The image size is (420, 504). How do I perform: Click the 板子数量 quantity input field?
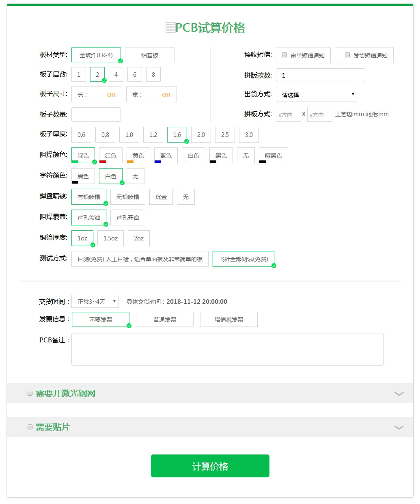(96, 115)
